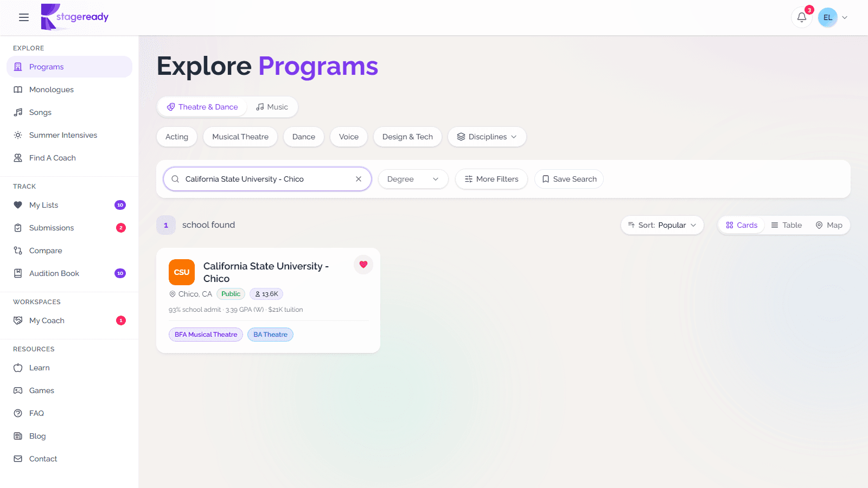The height and width of the screenshot is (488, 868).
Task: Open Songs in sidebar
Action: (69, 112)
